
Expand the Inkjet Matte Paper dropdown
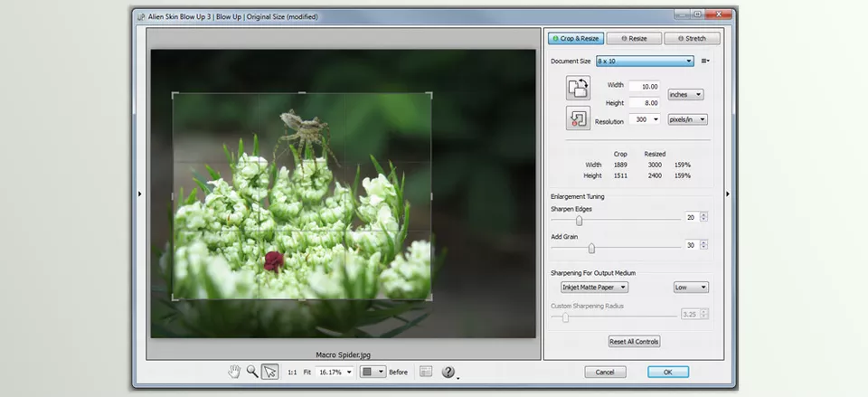tap(594, 287)
